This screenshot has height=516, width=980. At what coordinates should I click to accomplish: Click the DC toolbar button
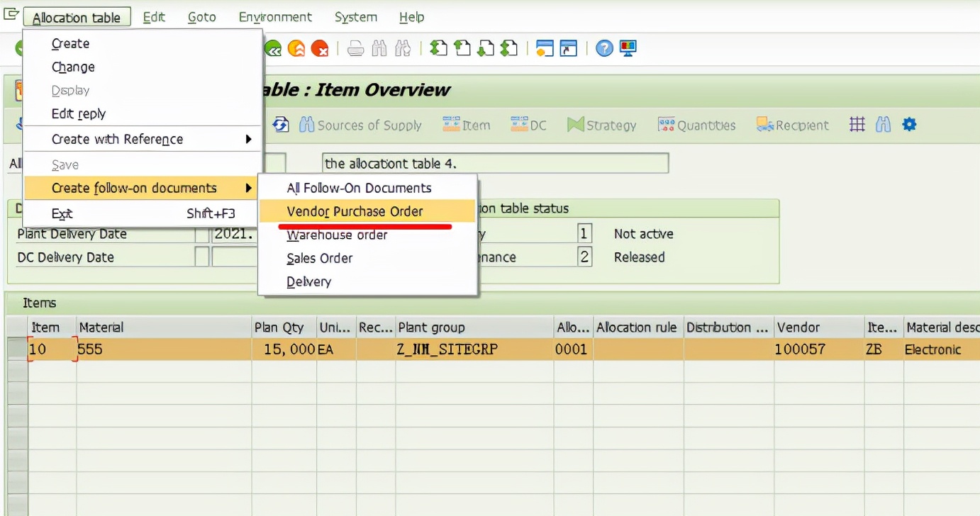click(529, 125)
